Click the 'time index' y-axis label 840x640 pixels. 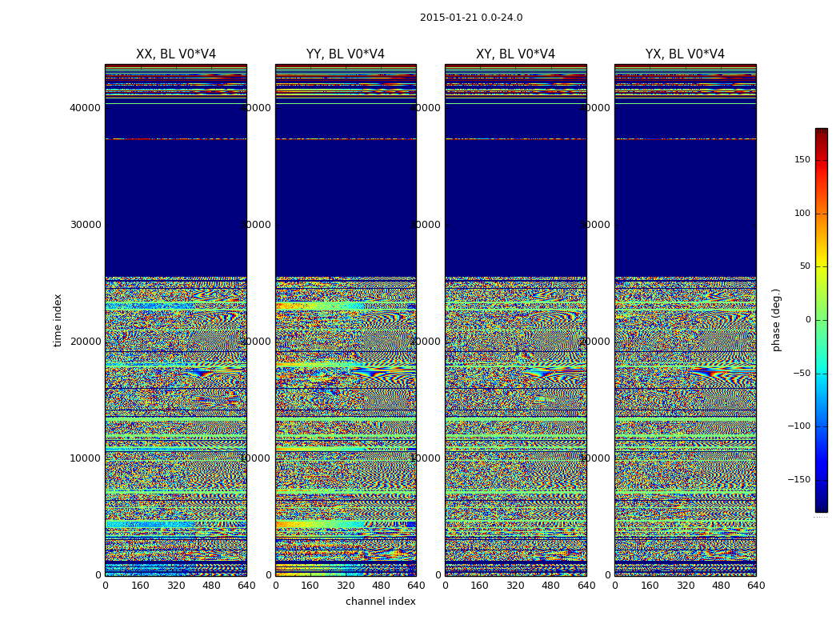(x=58, y=320)
